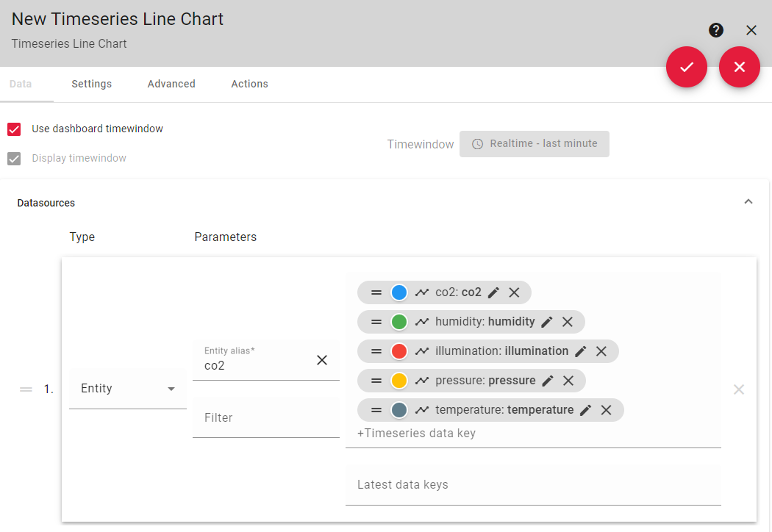Toggle Display timewindow checkbox
The image size is (772, 532).
(x=14, y=159)
